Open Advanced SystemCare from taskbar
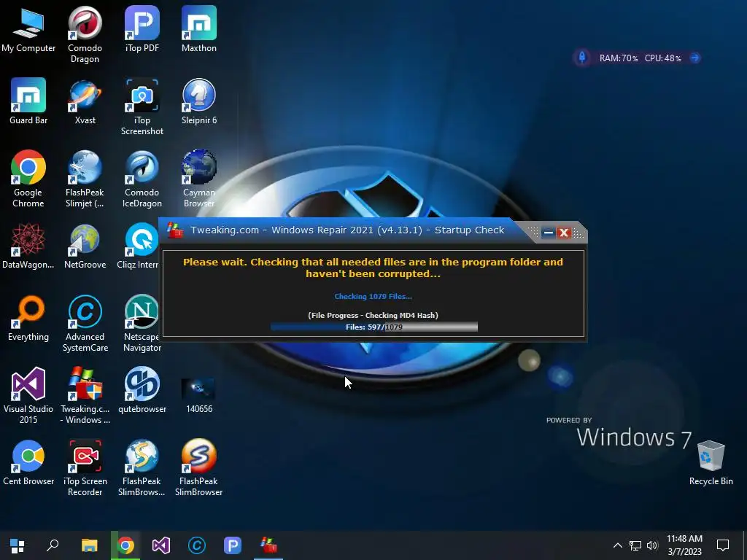The width and height of the screenshot is (747, 560). tap(197, 545)
